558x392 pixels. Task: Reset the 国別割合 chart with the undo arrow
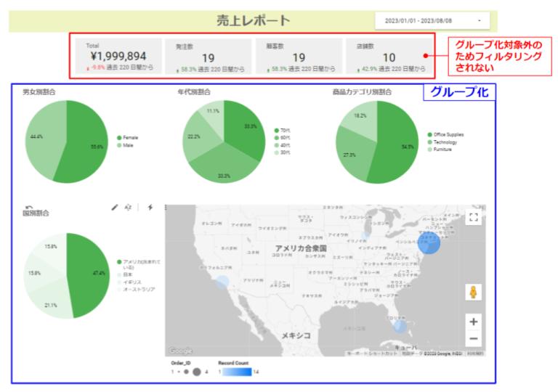click(29, 207)
